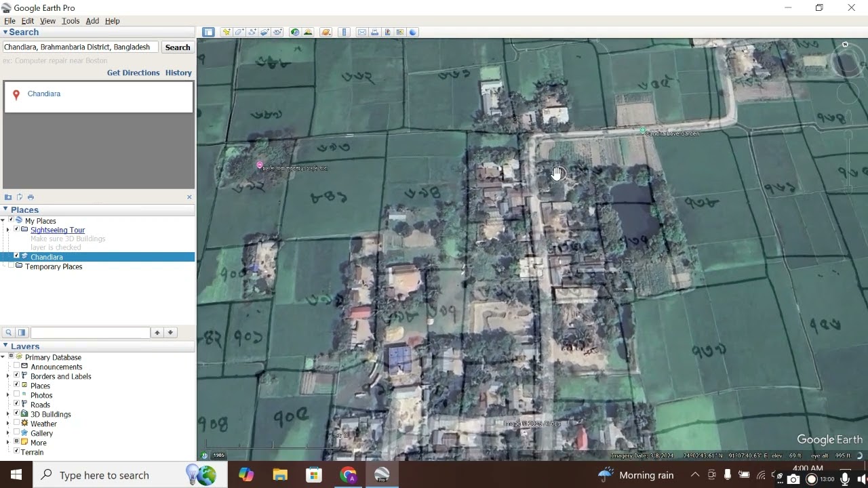Image resolution: width=868 pixels, height=488 pixels.
Task: Open the Add menu
Action: click(92, 21)
